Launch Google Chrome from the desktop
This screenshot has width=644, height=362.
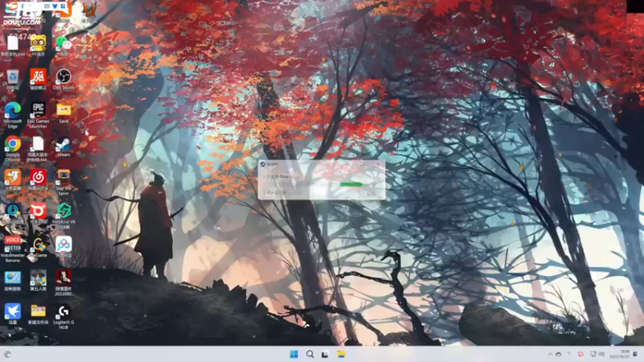click(x=13, y=149)
